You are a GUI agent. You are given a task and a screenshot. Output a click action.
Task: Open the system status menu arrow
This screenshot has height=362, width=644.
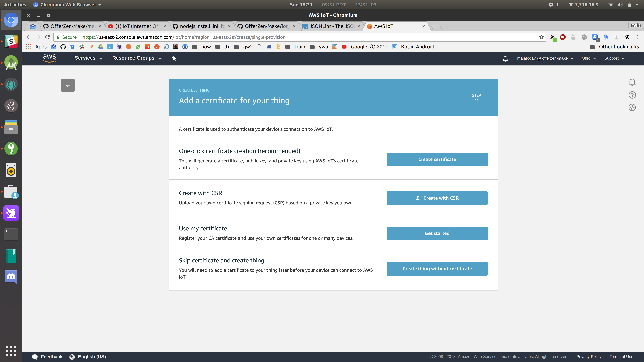(637, 5)
